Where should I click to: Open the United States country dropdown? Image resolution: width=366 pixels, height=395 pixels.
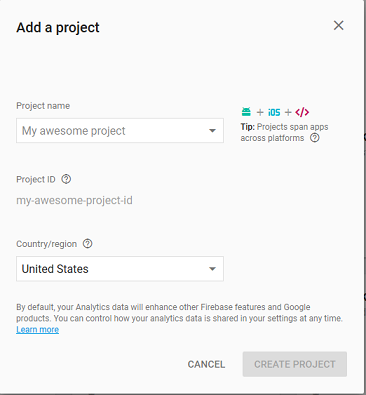(120, 269)
